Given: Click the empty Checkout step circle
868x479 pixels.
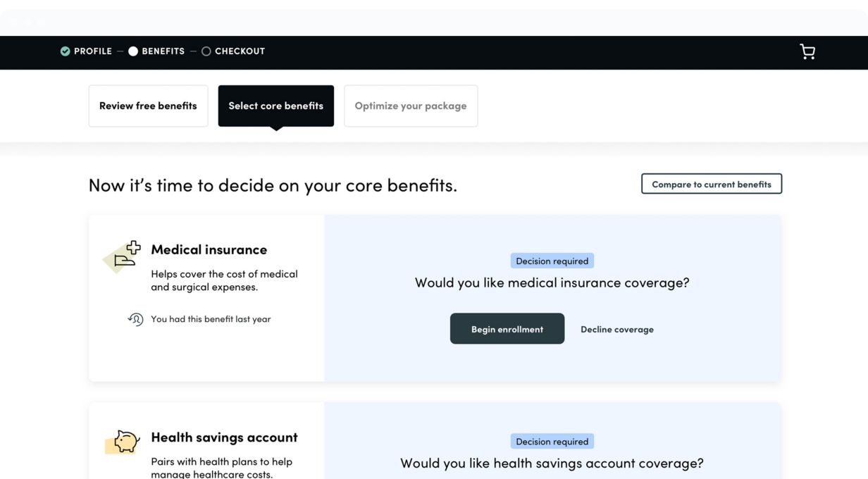Looking at the screenshot, I should [206, 51].
